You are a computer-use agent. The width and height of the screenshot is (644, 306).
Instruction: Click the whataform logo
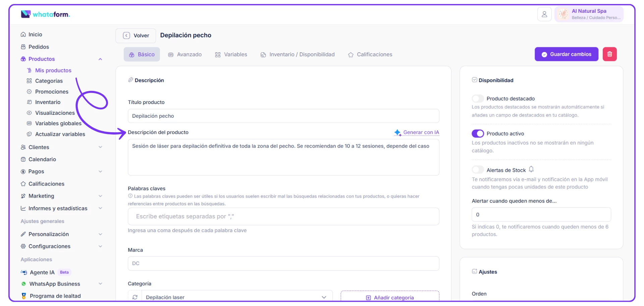[x=45, y=14]
